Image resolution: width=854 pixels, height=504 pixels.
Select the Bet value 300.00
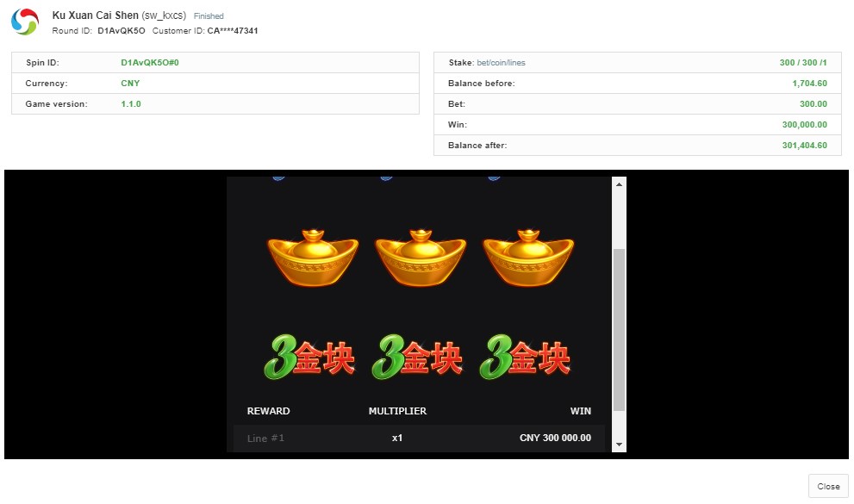click(x=813, y=104)
